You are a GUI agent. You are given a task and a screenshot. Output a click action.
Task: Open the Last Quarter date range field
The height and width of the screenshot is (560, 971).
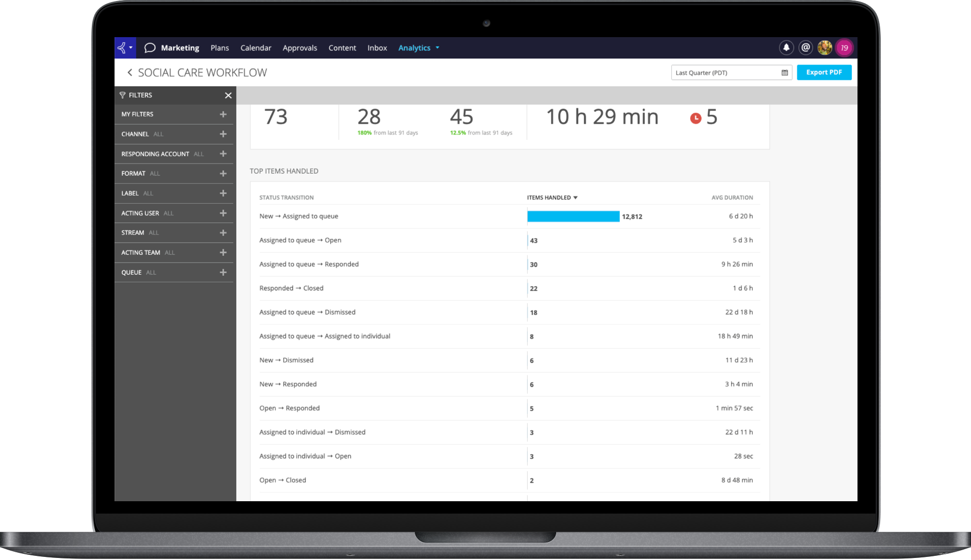pos(725,73)
